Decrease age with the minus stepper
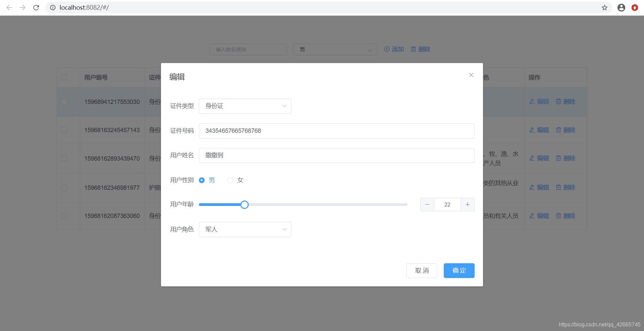 (427, 205)
